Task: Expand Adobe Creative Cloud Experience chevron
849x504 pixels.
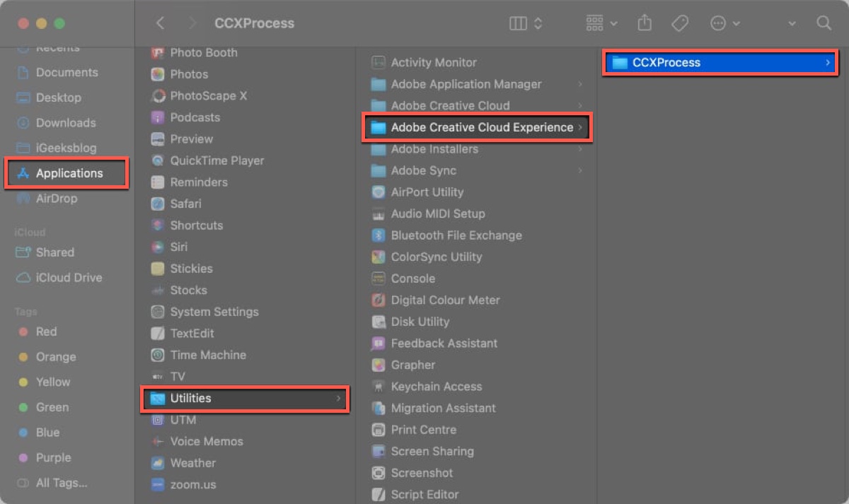Action: 580,128
